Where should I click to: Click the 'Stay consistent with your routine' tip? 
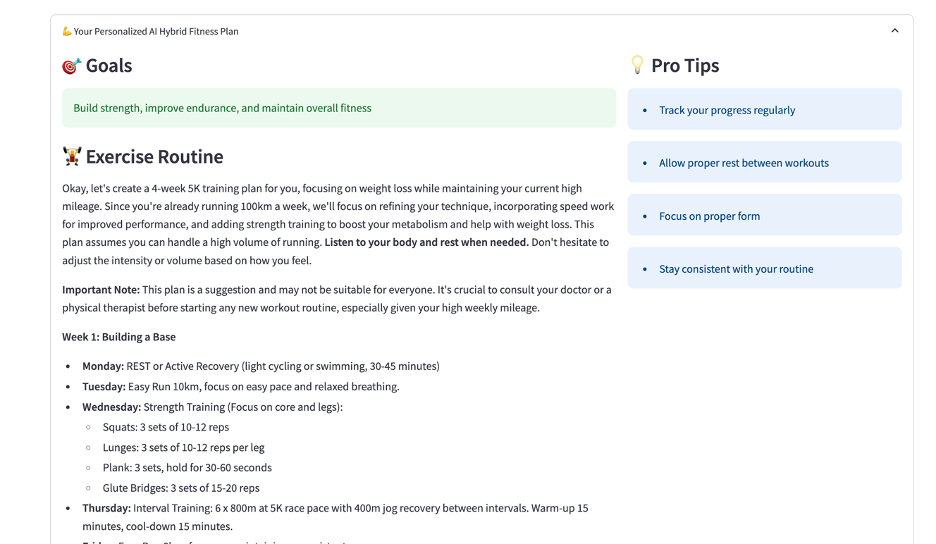click(x=736, y=269)
